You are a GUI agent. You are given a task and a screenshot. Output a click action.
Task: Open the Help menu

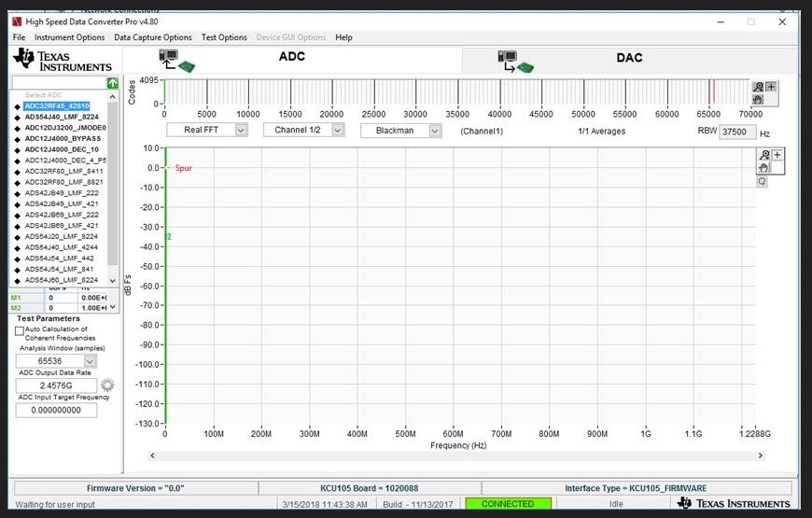(343, 37)
